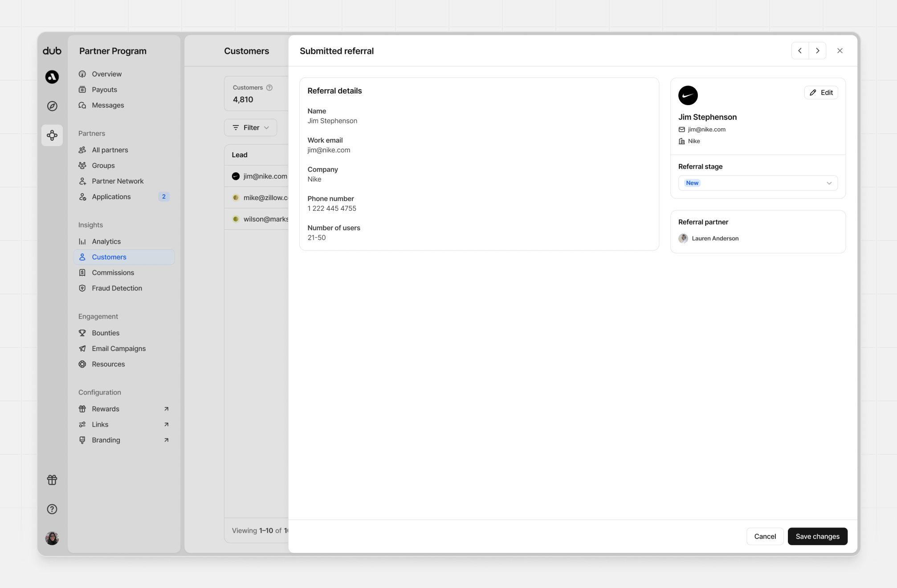Image resolution: width=897 pixels, height=588 pixels.
Task: Select the partner program network icon
Action: pos(52,135)
